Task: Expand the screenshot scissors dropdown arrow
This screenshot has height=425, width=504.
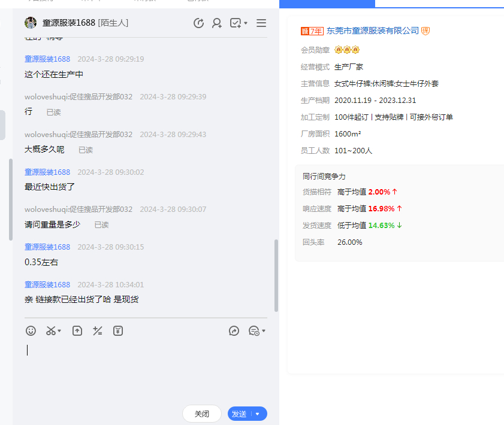Action: point(60,331)
